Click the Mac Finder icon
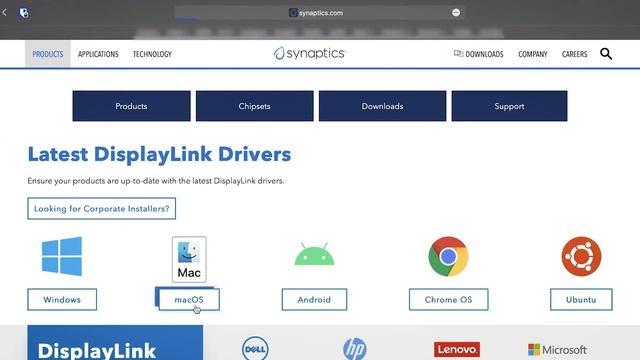640x360 pixels. 189,259
